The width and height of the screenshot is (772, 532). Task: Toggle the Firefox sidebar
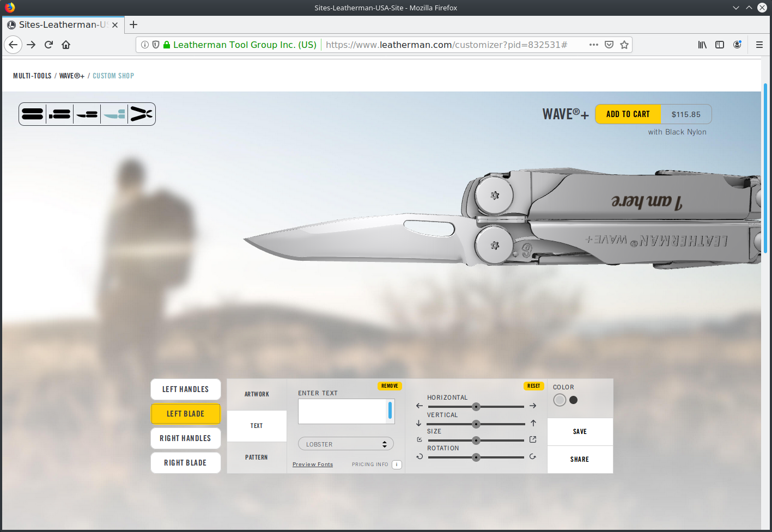point(720,45)
